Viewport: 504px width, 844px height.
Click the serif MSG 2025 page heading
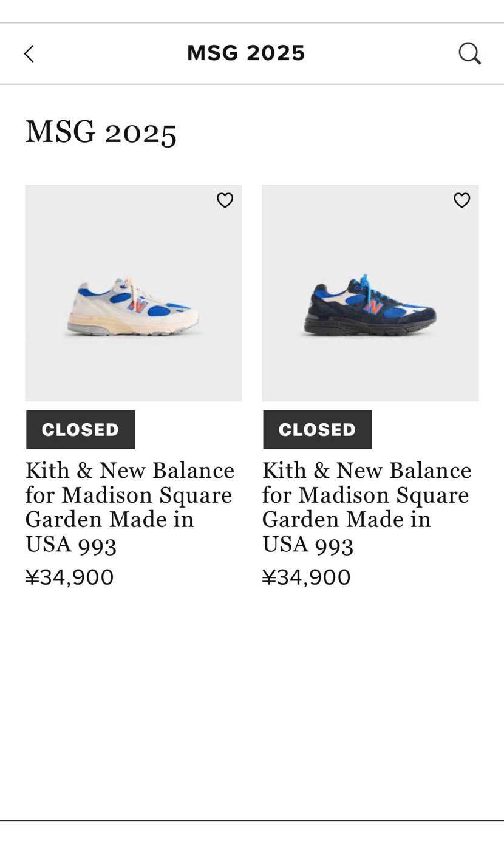[101, 132]
